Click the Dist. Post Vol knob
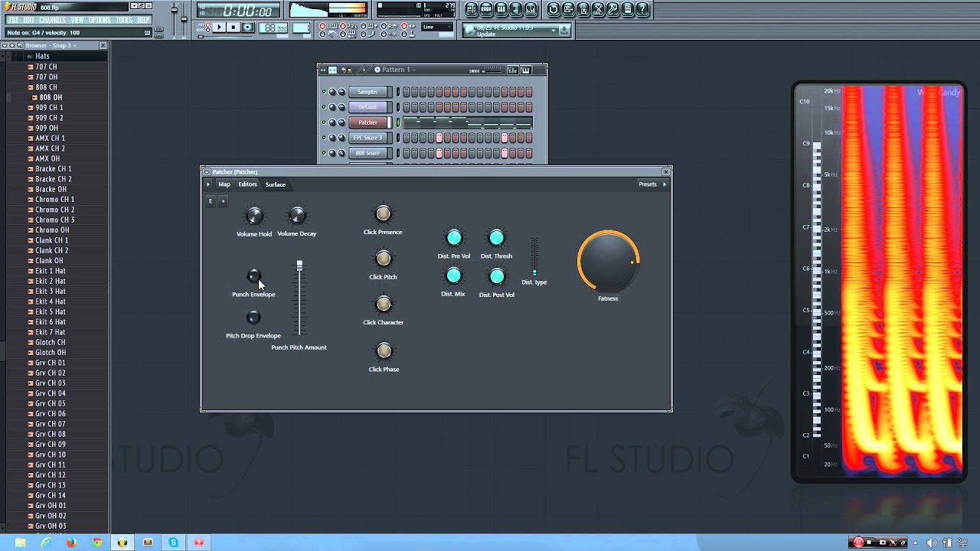 (x=497, y=276)
